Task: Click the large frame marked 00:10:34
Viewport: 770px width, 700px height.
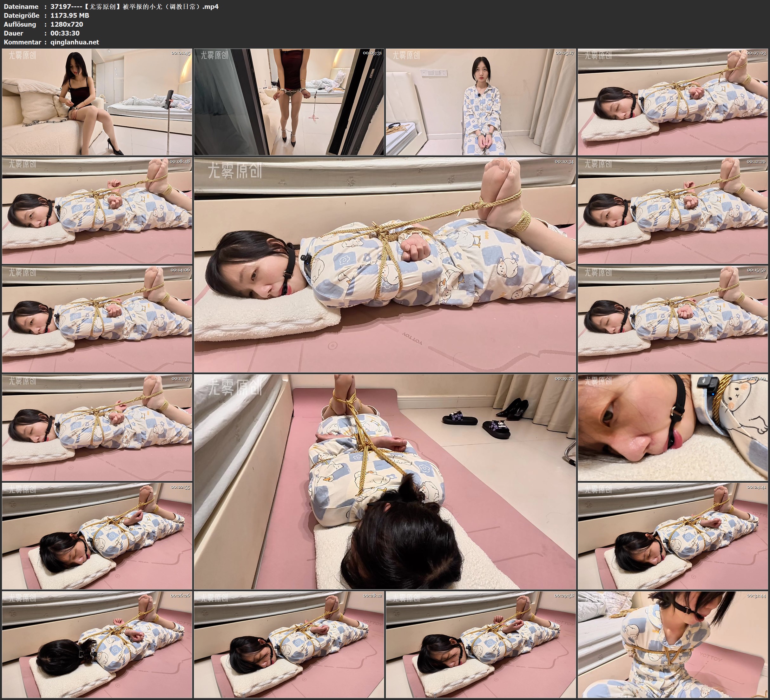Action: [x=385, y=265]
